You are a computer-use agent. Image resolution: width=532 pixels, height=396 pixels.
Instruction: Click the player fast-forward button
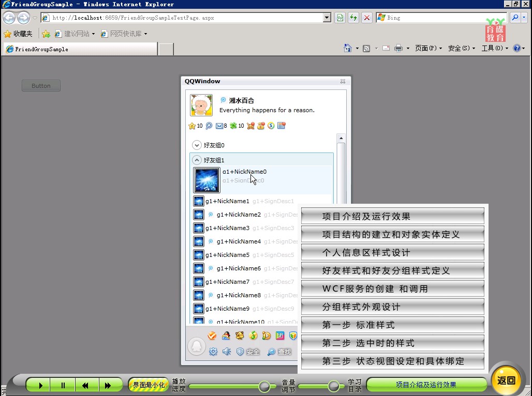click(x=110, y=385)
